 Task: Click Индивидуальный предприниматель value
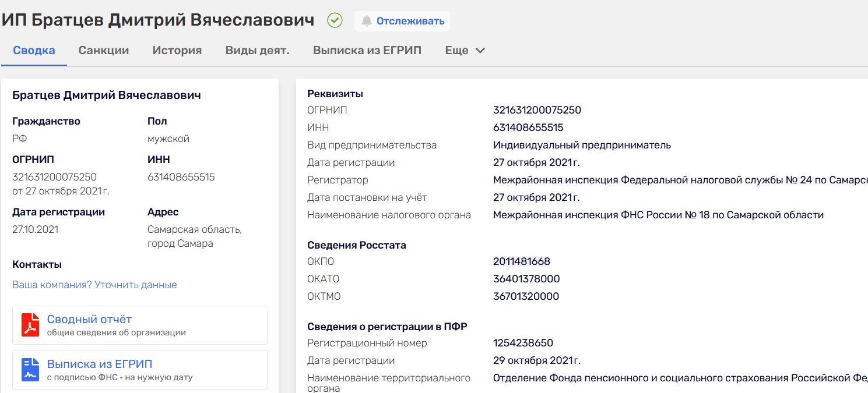[x=582, y=145]
